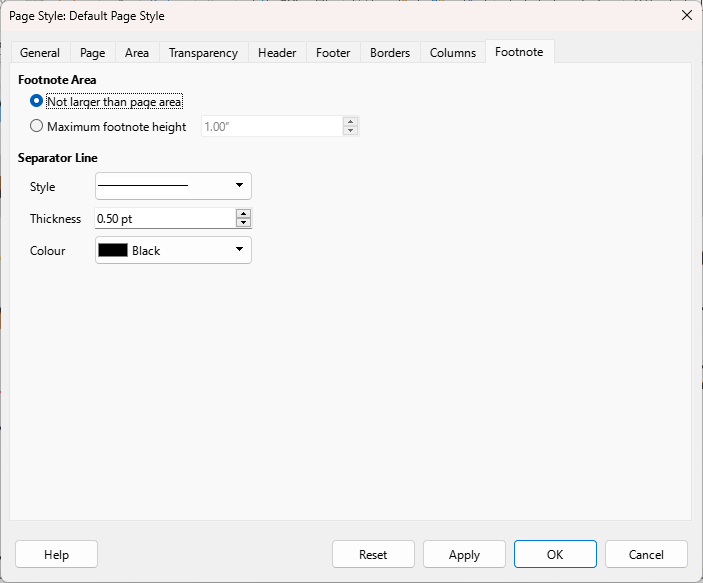Open the Header tab
The height and width of the screenshot is (583, 703).
point(277,53)
